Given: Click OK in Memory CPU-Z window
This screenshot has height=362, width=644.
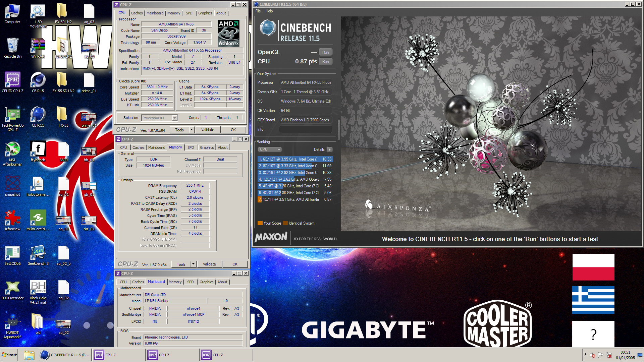Looking at the screenshot, I should pyautogui.click(x=235, y=264).
